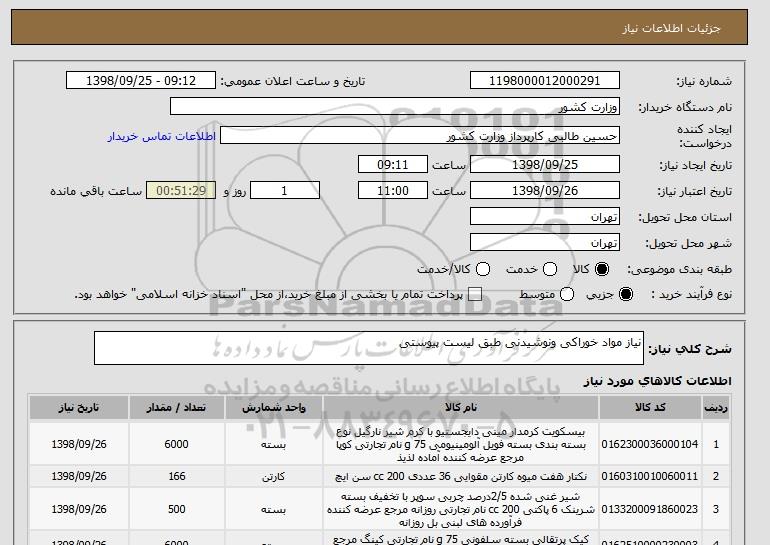
Task: Click the کارتن unit cell
Action: coord(274,476)
